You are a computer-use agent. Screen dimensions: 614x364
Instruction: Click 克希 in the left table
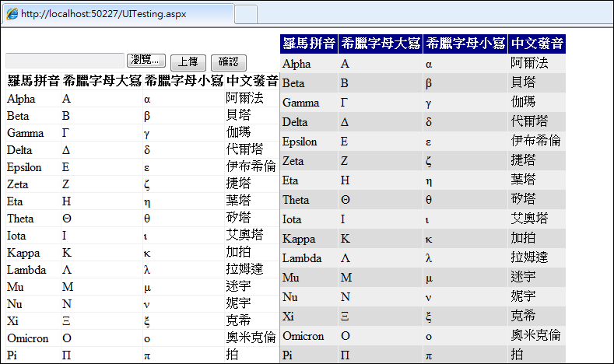(x=238, y=320)
